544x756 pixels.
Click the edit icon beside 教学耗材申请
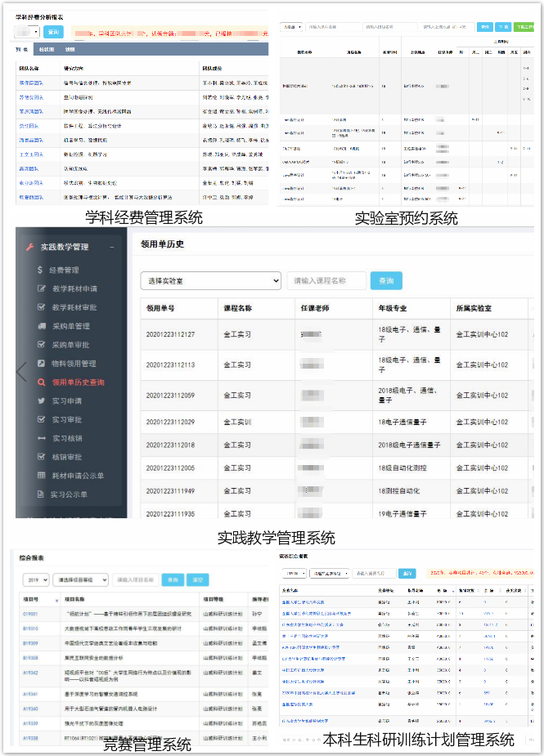pyautogui.click(x=41, y=289)
